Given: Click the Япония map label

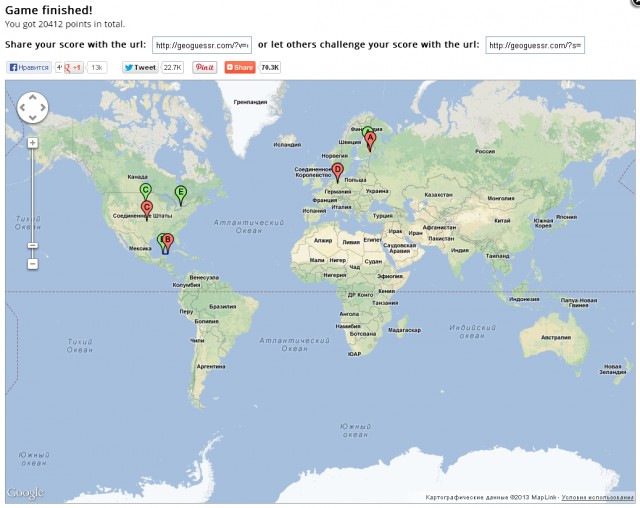Looking at the screenshot, I should point(566,217).
